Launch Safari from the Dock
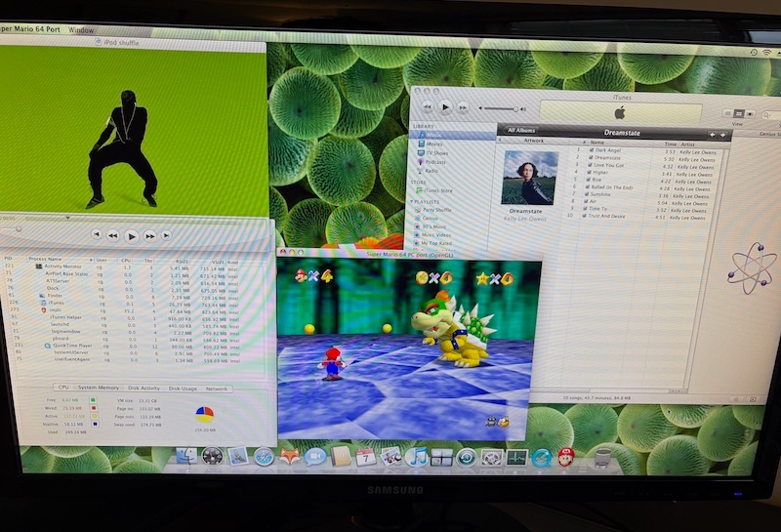Screen dimensions: 781x532 coord(264,456)
